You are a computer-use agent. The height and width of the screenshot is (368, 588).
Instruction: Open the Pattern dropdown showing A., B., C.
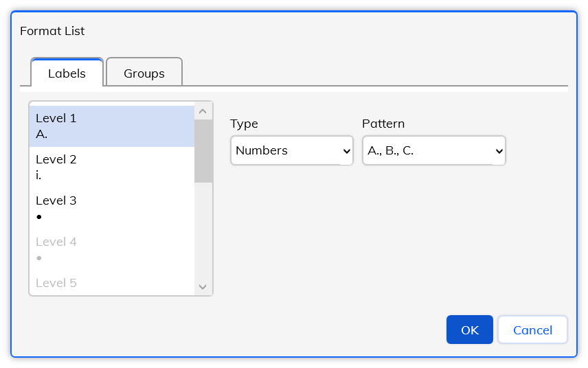[434, 150]
